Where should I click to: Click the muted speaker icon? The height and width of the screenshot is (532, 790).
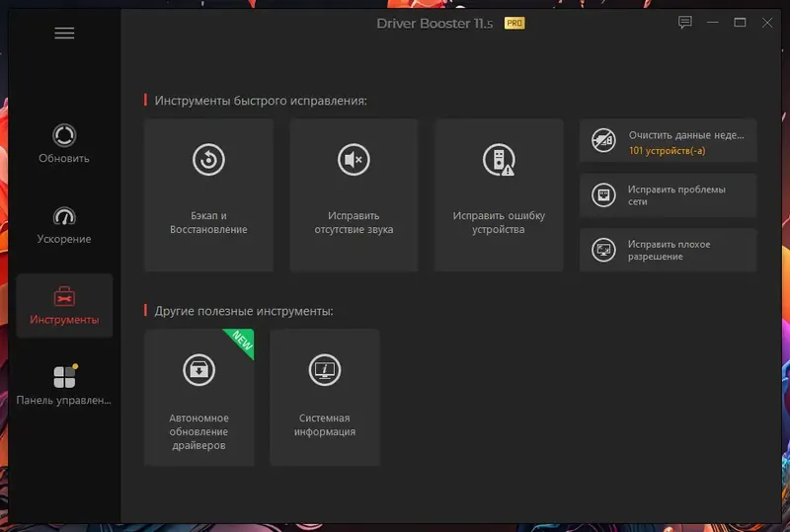[x=354, y=160]
